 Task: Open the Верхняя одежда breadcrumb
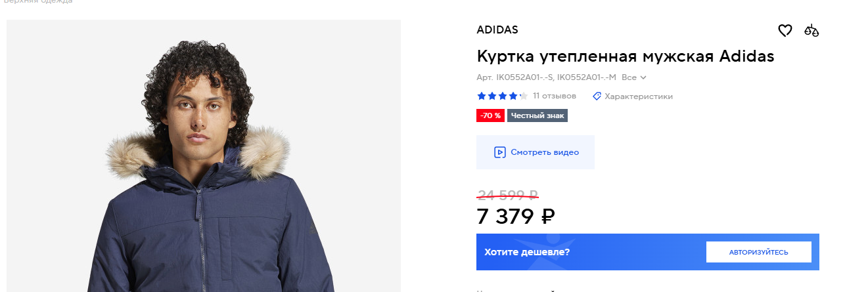coord(38,2)
